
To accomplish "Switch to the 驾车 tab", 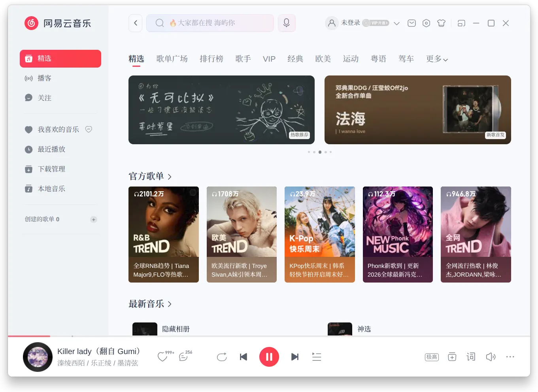I will pos(406,59).
